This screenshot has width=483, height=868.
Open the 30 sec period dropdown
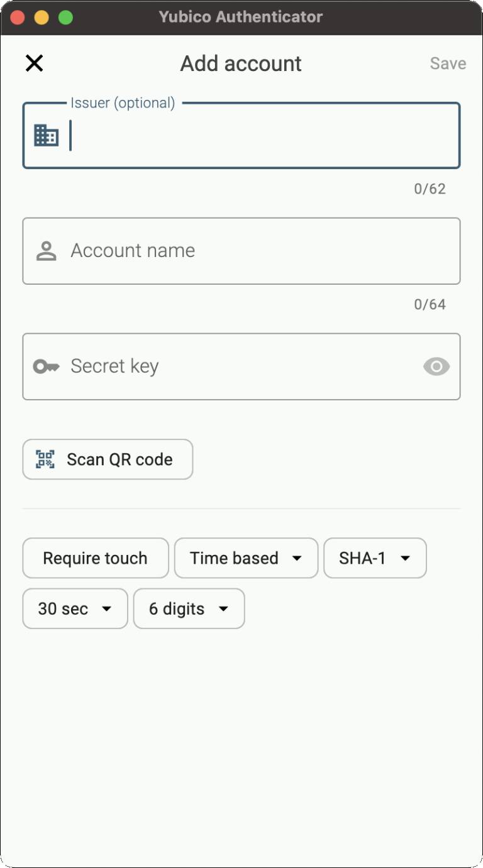74,608
